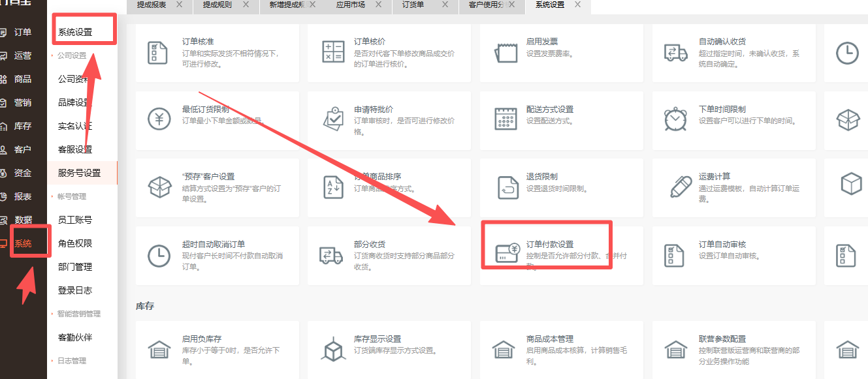Click the 最低订货限制 yen coin icon
The height and width of the screenshot is (379, 868).
tap(159, 119)
